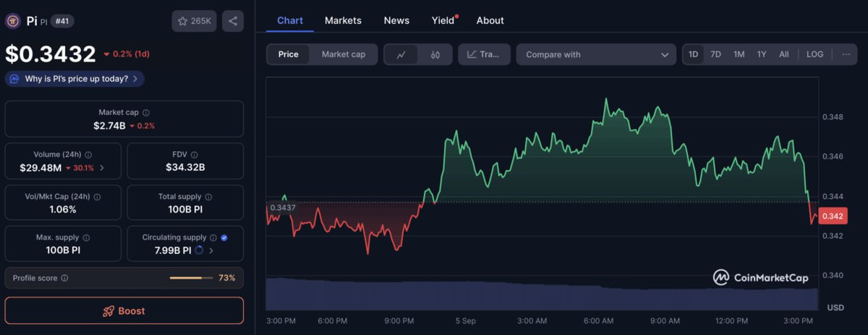Viewport: 868px width, 335px height.
Task: Toggle chart to Market cap
Action: pos(344,54)
